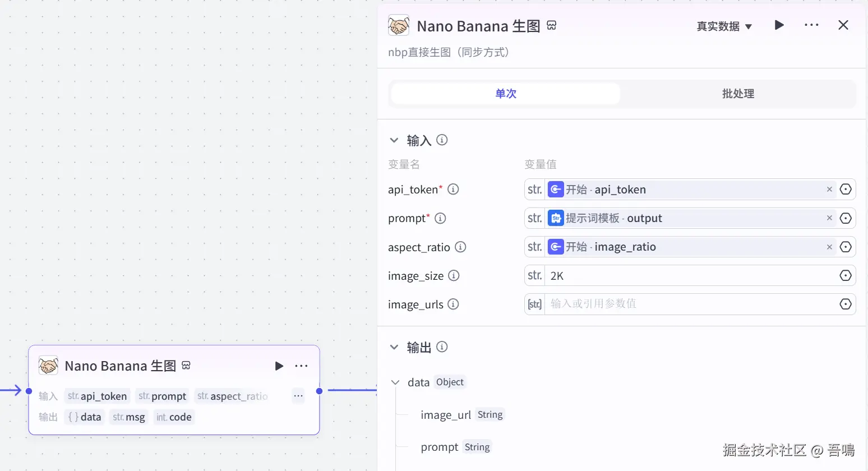868x471 pixels.
Task: Show more inputs on the canvas node
Action: click(x=298, y=396)
